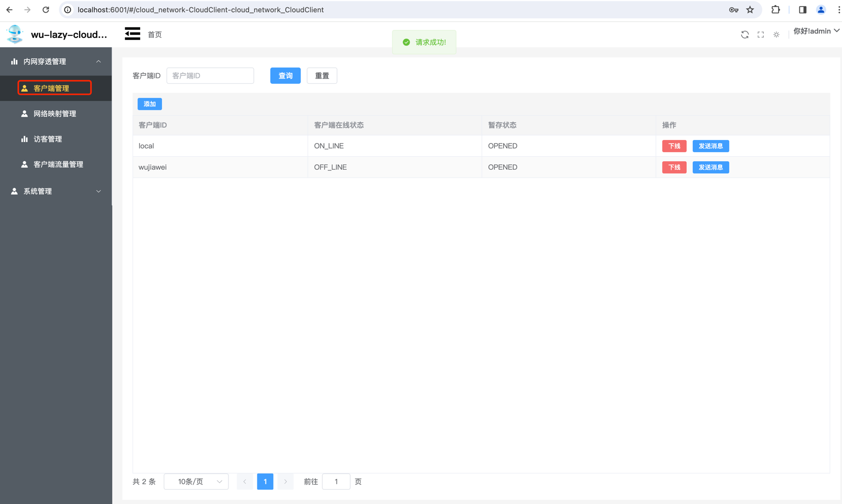
Task: Open 客户端流量管理 in the sidebar
Action: coord(56,164)
